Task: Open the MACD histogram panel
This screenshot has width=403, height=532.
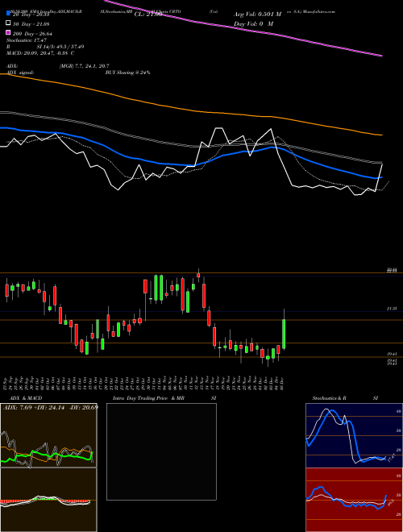Action: point(48,500)
